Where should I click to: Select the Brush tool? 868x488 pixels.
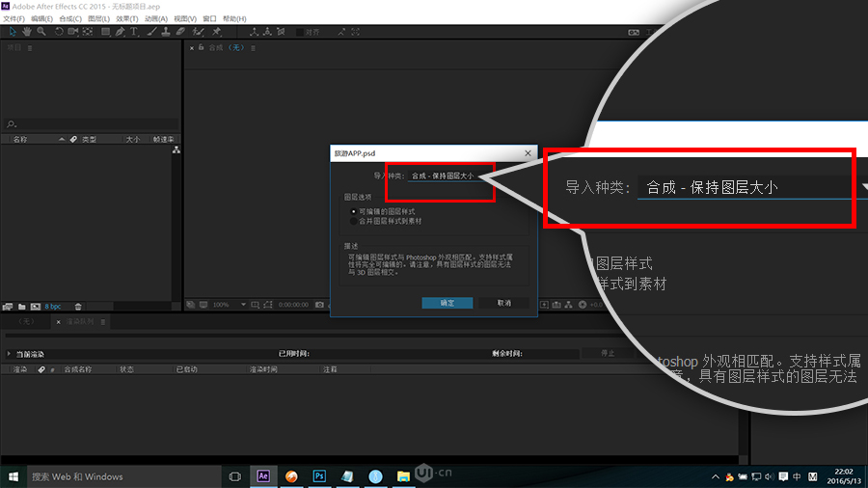click(x=151, y=32)
